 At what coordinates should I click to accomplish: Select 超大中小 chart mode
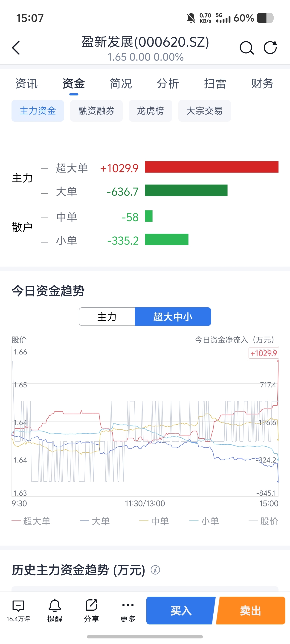[173, 317]
